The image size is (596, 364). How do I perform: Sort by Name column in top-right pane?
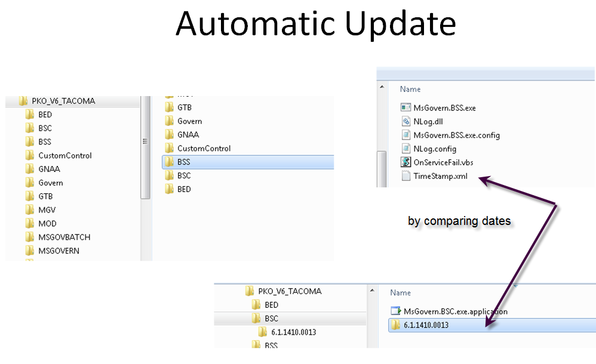click(410, 89)
